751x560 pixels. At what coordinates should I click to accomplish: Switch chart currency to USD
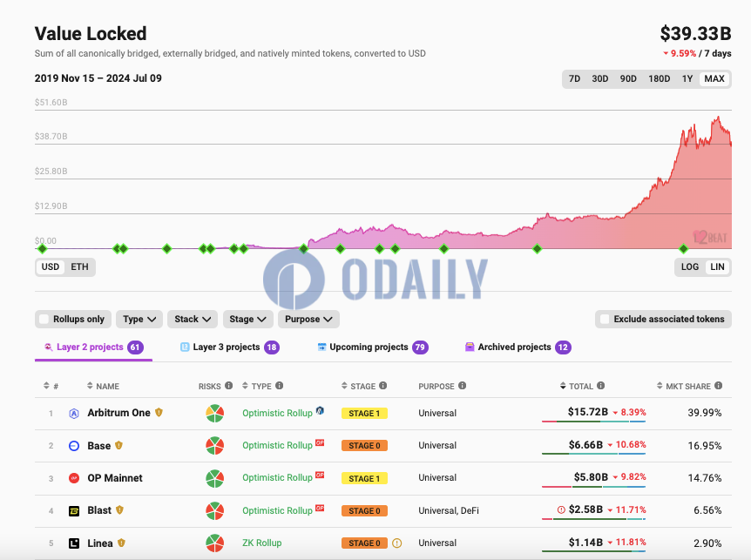(51, 267)
